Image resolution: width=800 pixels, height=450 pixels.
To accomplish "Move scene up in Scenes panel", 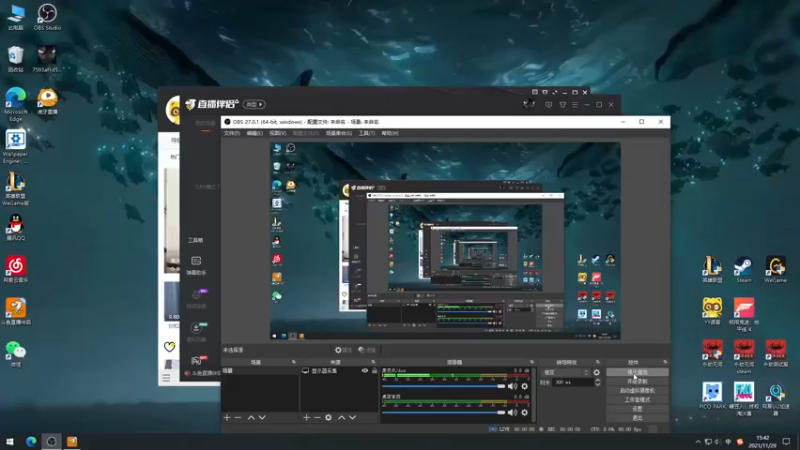I will coord(251,417).
